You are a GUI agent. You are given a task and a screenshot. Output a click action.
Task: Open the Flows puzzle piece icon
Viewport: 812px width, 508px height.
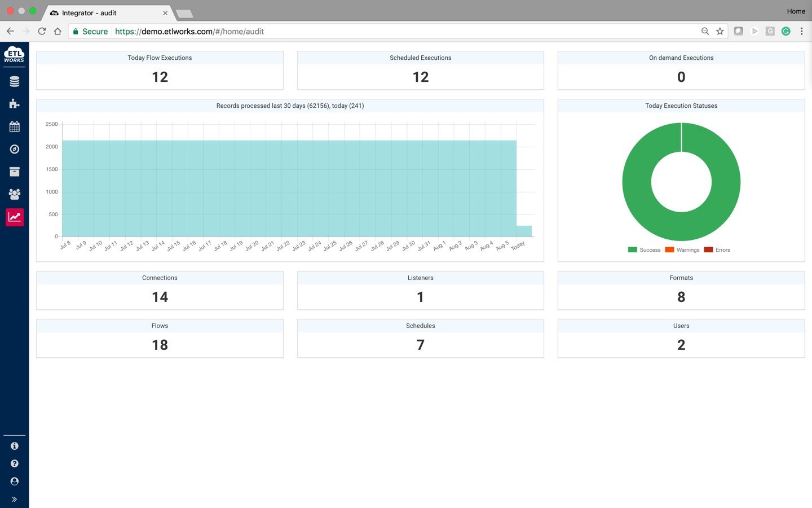(x=15, y=104)
